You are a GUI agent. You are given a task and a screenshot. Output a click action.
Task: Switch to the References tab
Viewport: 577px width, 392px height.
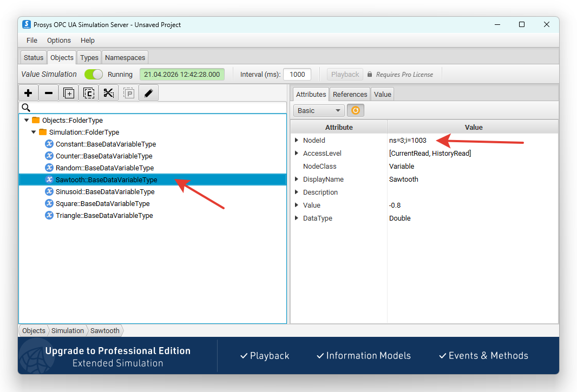pyautogui.click(x=350, y=95)
